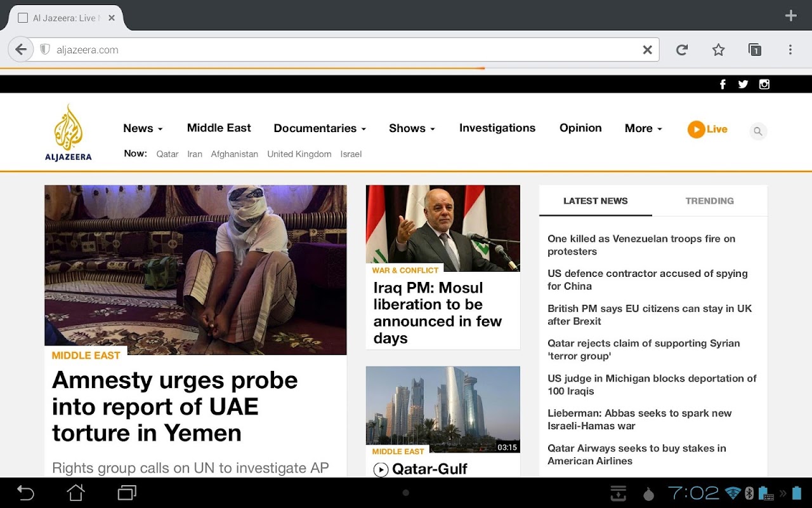
Task: Tap the Bluetooth status icon
Action: click(x=749, y=493)
